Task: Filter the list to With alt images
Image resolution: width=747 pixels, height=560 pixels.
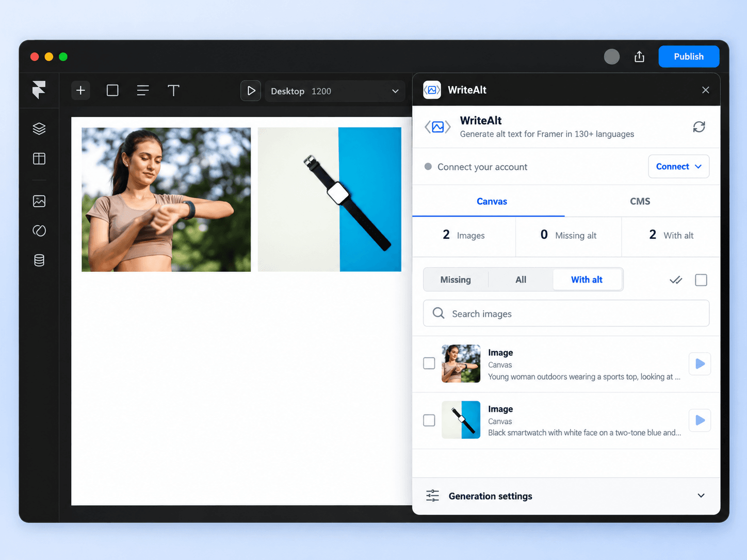Action: (587, 279)
